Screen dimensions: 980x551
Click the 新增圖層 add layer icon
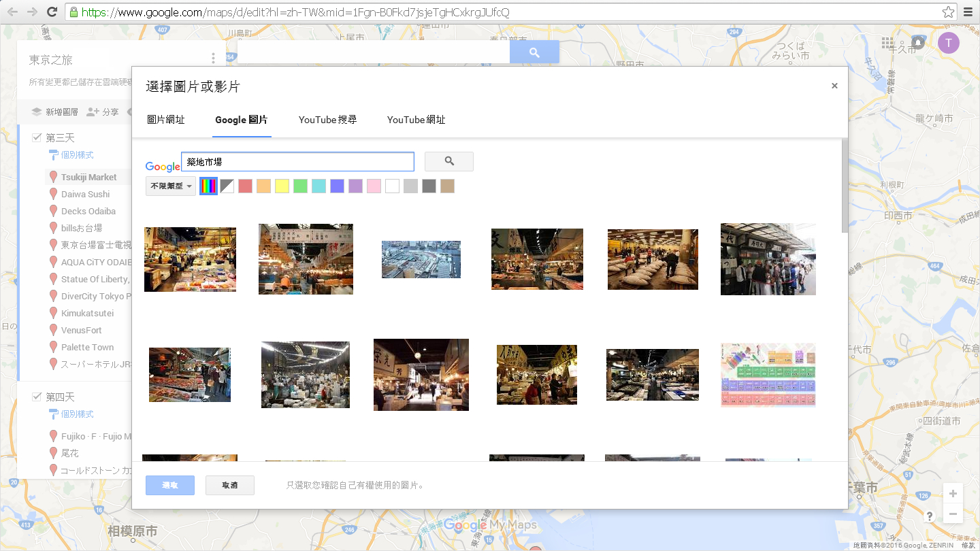point(37,112)
